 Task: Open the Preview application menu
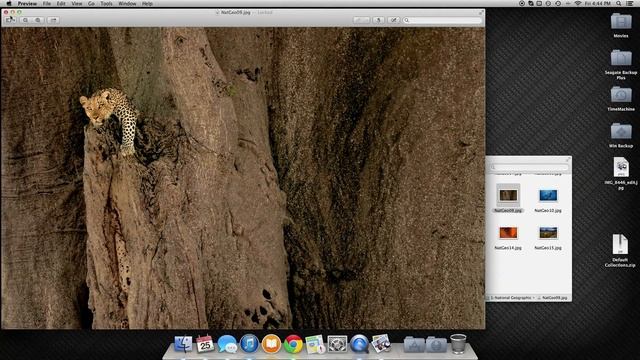tap(27, 3)
